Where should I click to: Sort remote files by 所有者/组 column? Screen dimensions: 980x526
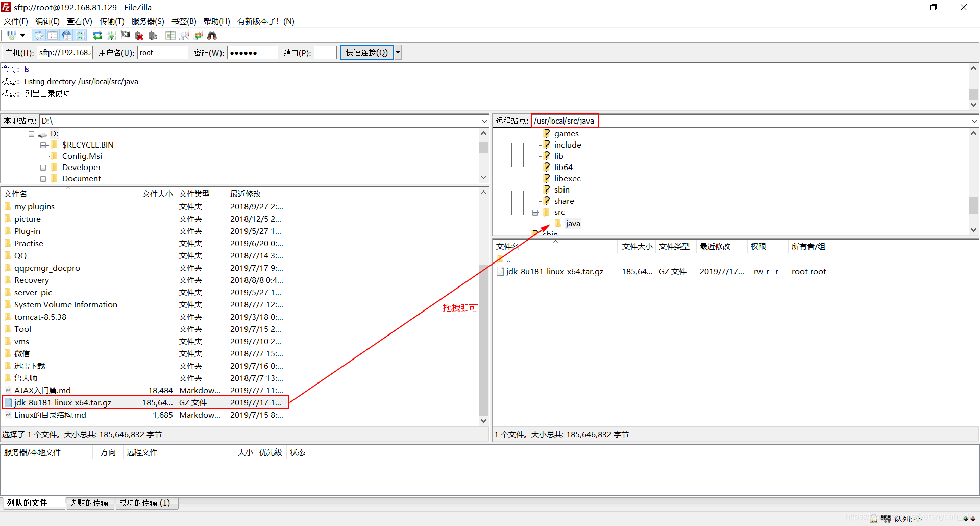click(808, 246)
